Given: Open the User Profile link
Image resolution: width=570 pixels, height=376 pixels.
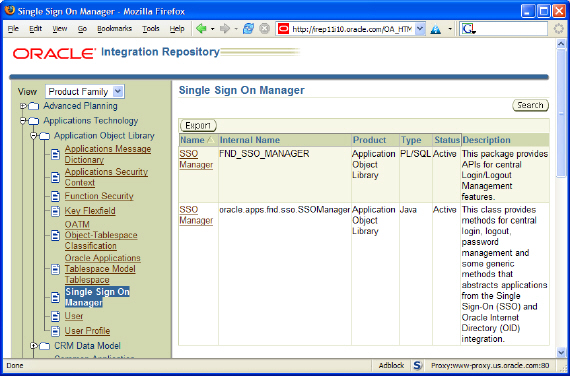Looking at the screenshot, I should (87, 331).
